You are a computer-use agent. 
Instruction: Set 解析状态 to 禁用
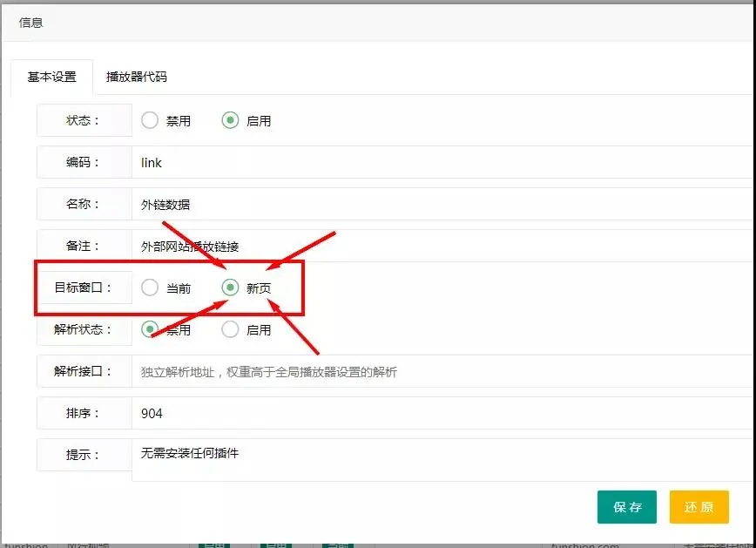click(150, 329)
